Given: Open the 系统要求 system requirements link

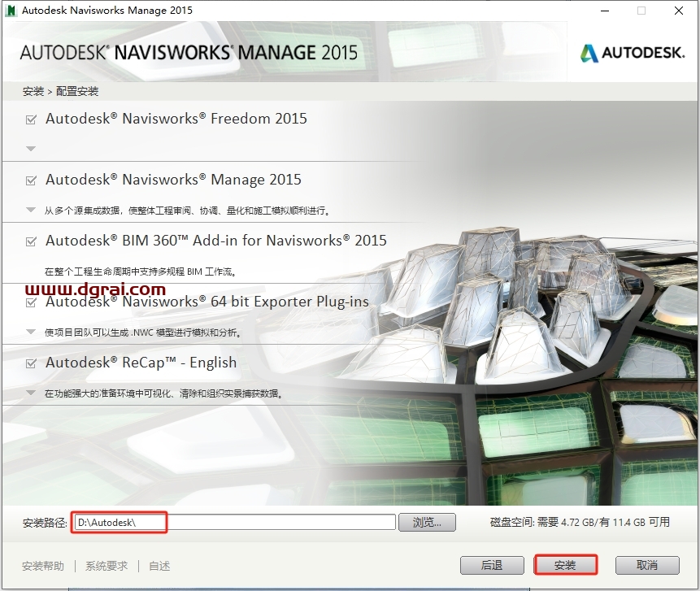Looking at the screenshot, I should coord(107,566).
